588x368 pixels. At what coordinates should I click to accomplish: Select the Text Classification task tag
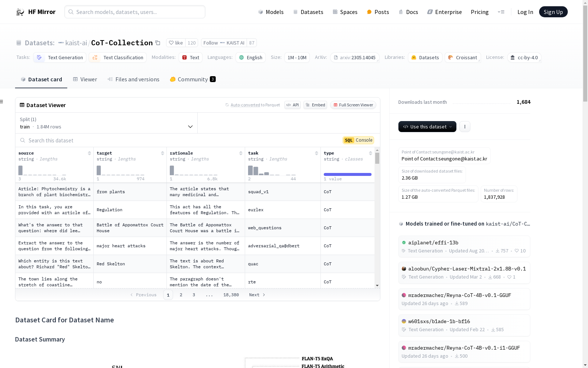coord(118,57)
